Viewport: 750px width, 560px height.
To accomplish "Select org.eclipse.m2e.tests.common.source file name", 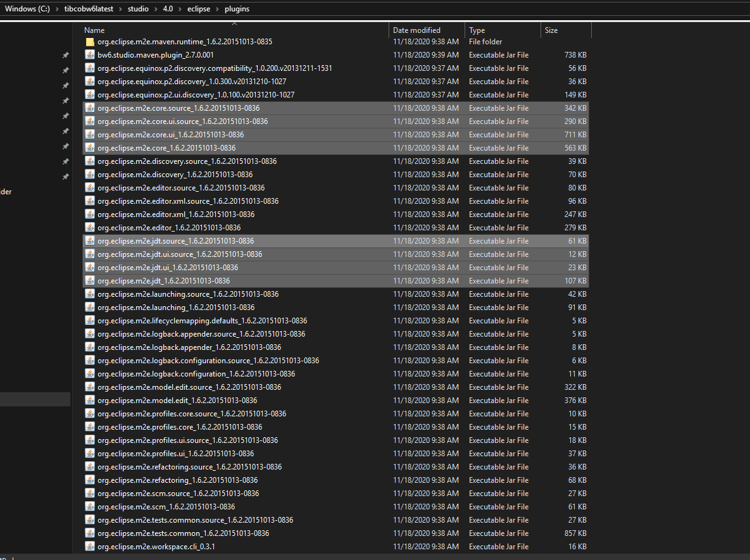I will [x=195, y=520].
